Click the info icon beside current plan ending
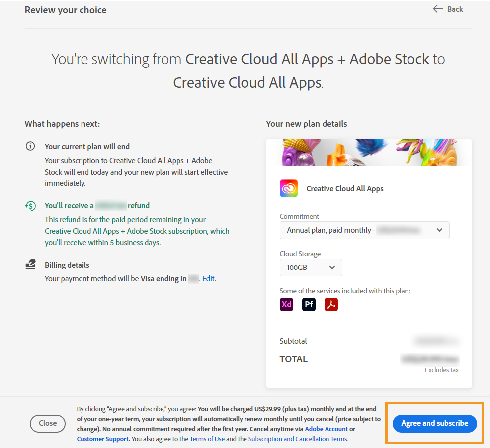The width and height of the screenshot is (490, 448). (x=30, y=146)
